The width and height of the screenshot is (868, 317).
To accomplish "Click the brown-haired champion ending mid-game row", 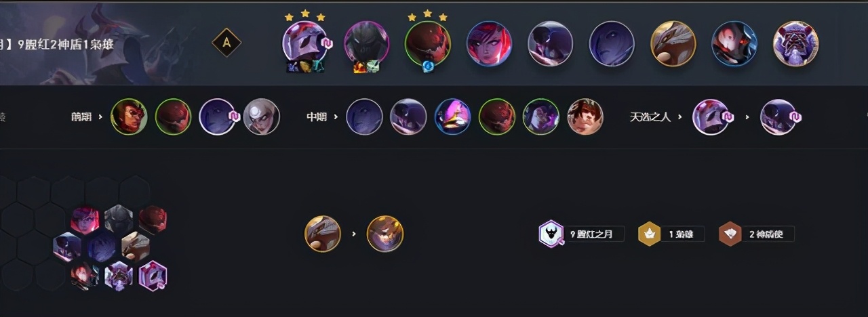I will pos(585,117).
